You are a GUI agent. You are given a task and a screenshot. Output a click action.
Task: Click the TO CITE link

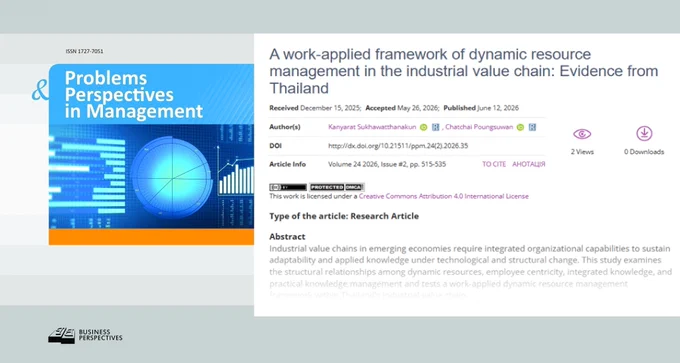(x=494, y=164)
